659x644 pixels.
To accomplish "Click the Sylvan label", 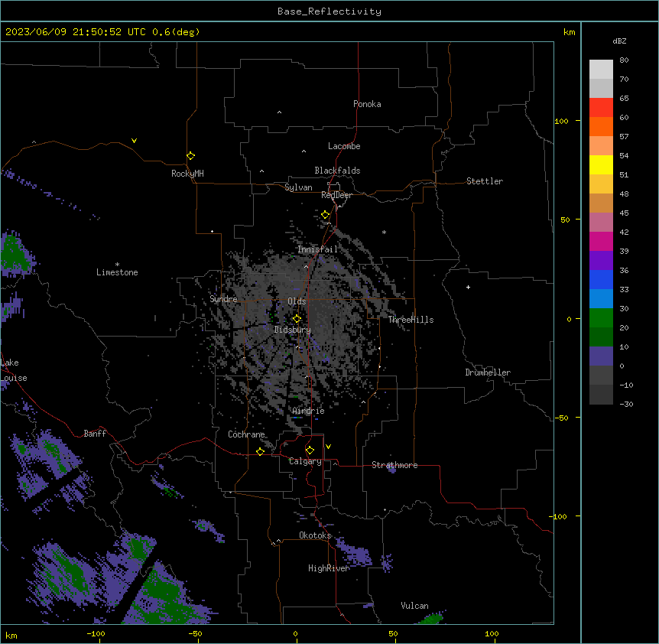I will pos(298,187).
